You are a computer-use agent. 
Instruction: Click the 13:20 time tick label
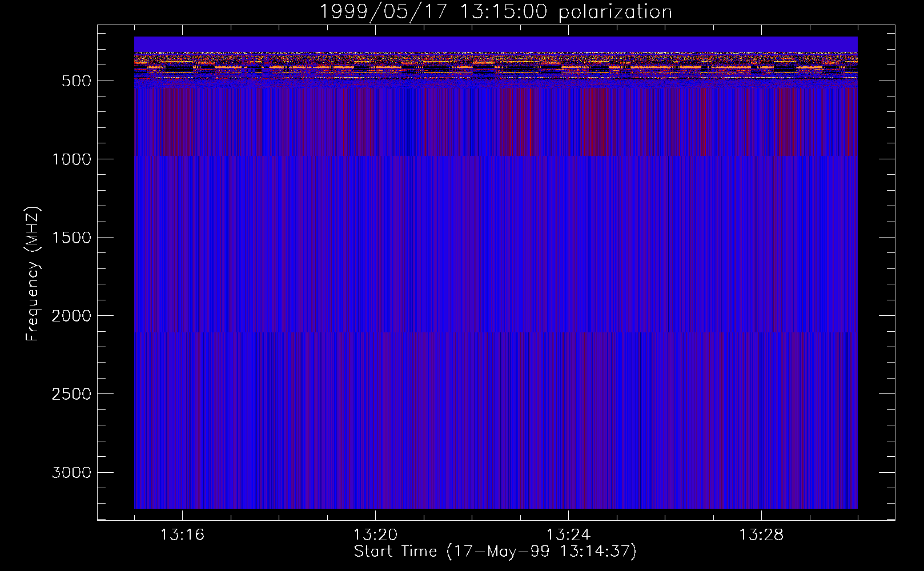pos(375,535)
